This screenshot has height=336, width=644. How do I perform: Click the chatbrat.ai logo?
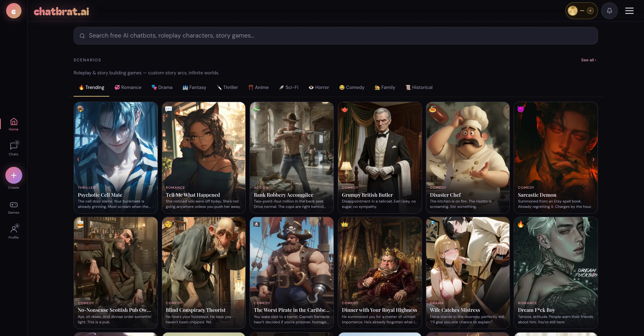coord(61,11)
